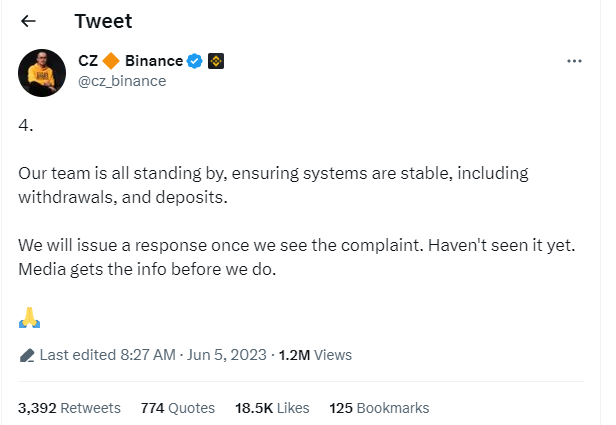Go back using the left arrow

[28, 21]
